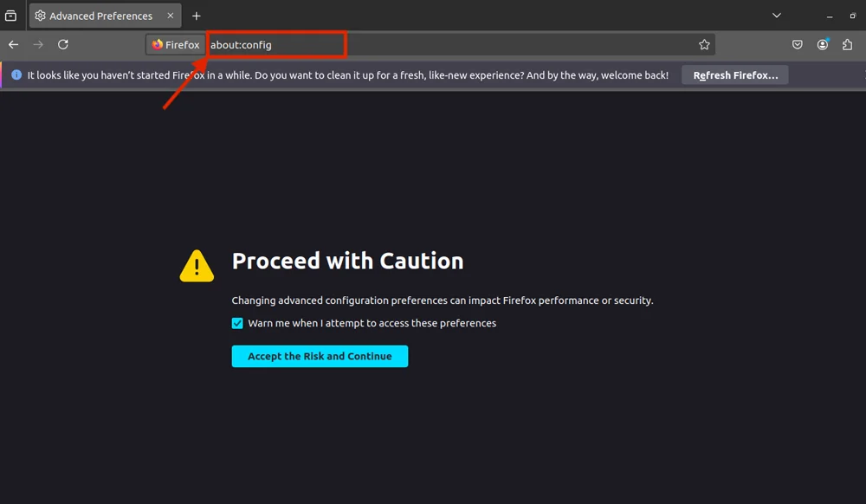
Task: Close the Advanced Preferences tab
Action: click(171, 15)
